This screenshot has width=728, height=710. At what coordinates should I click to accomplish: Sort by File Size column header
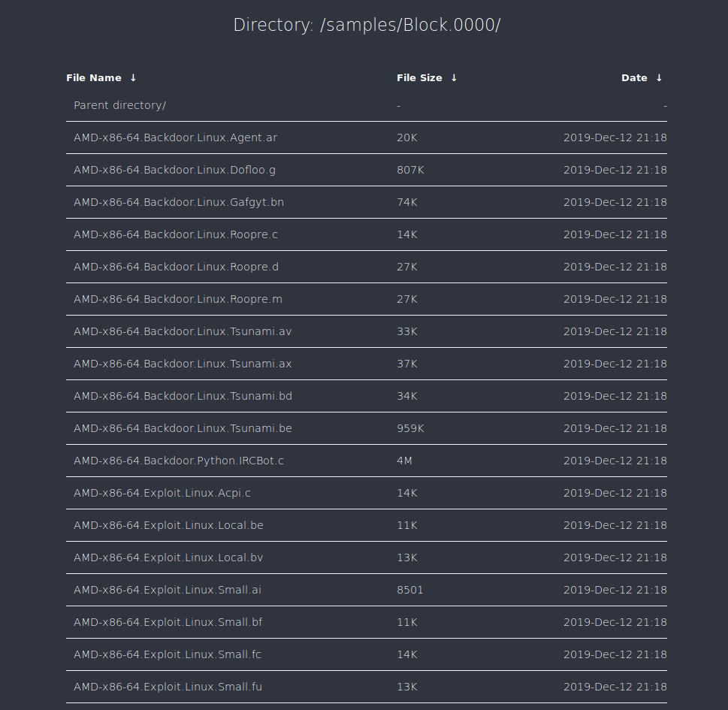pyautogui.click(x=419, y=78)
